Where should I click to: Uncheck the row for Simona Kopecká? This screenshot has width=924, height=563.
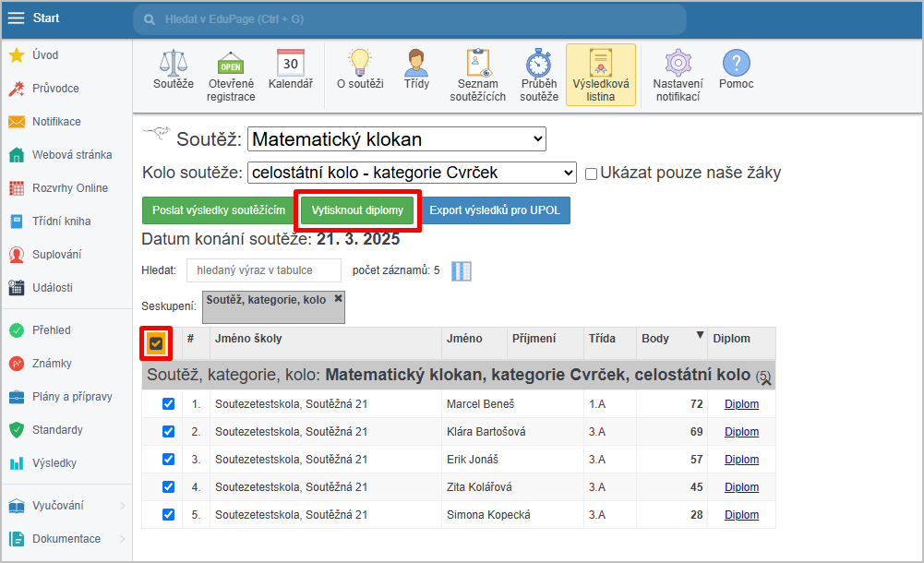(x=169, y=515)
